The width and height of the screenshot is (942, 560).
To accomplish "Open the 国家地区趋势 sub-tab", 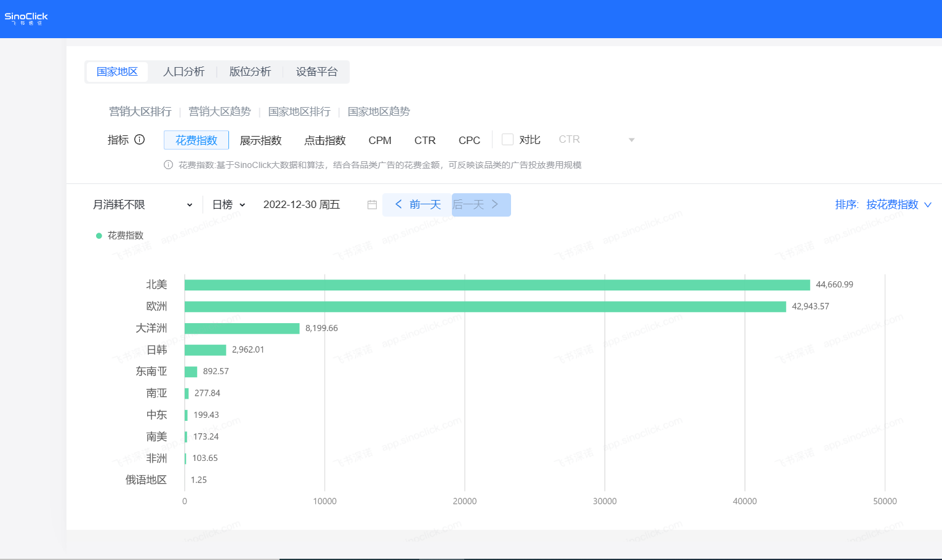I will 379,111.
